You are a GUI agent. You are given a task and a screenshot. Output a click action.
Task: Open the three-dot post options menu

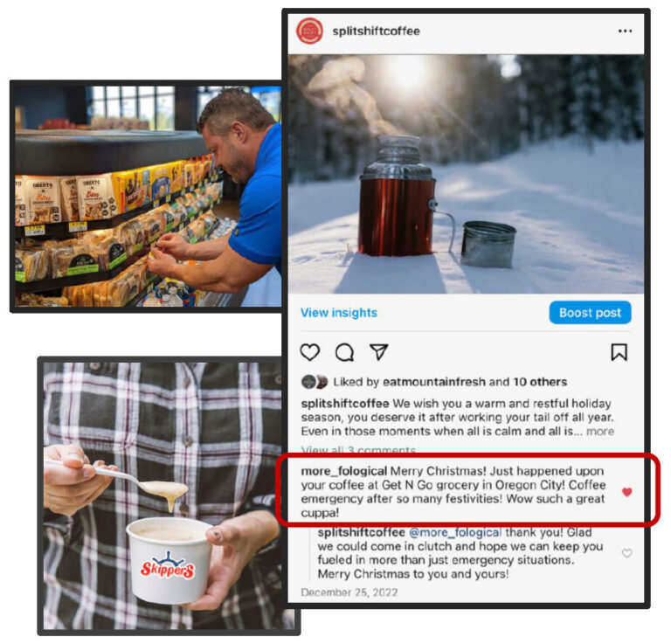(x=625, y=31)
